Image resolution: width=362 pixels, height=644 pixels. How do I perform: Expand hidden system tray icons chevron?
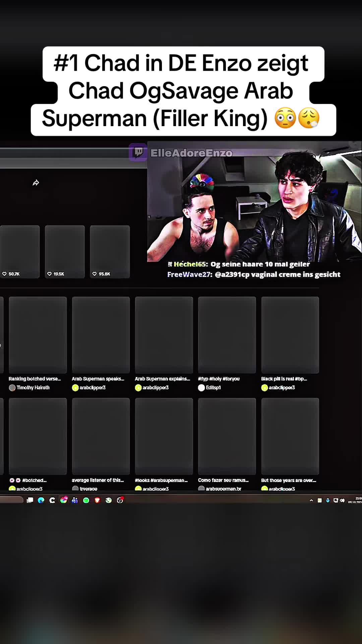coord(311,500)
